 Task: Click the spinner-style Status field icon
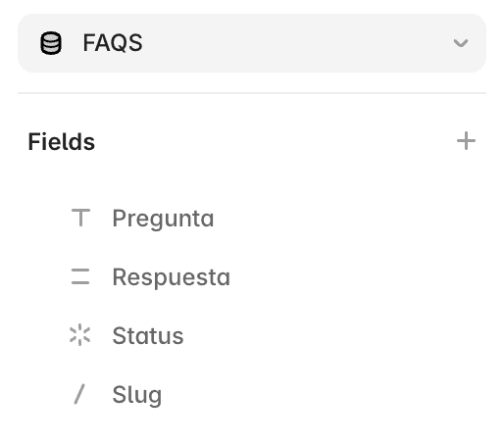coord(80,335)
